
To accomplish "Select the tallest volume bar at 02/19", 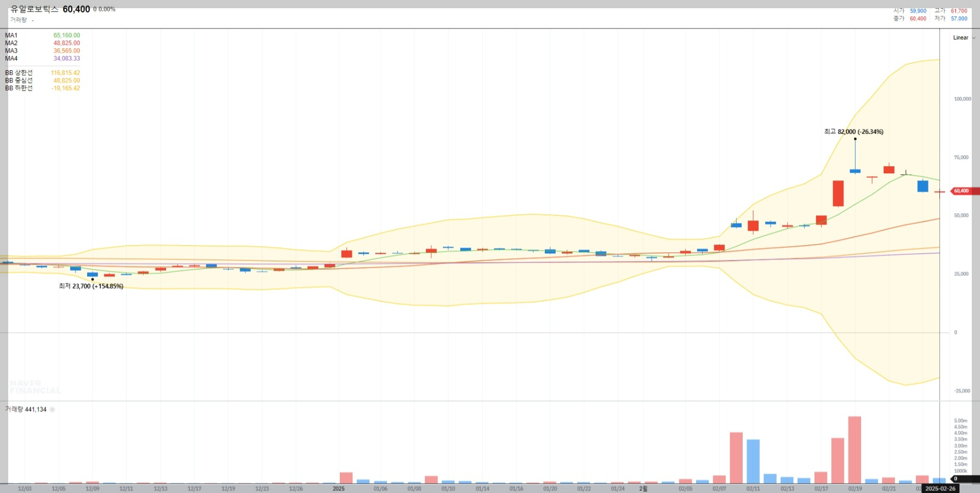I will tap(854, 450).
